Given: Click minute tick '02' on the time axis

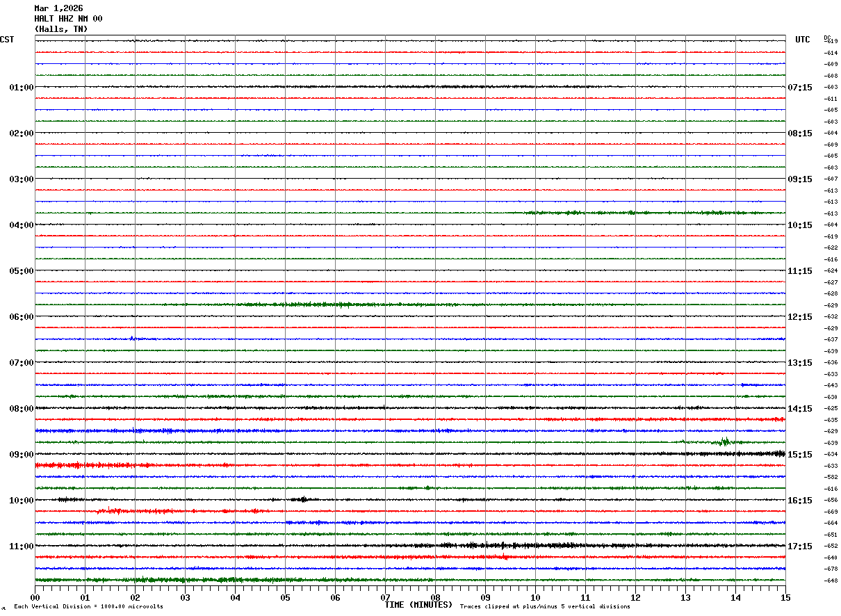Looking at the screenshot, I should coord(135,597).
